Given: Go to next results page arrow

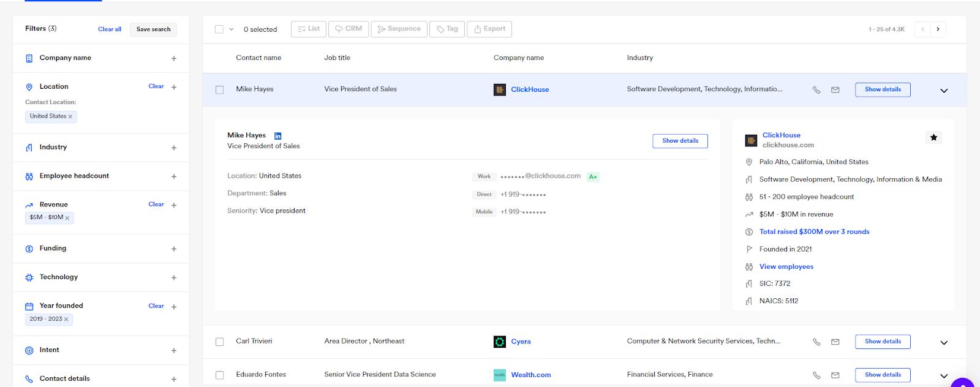Looking at the screenshot, I should pyautogui.click(x=938, y=29).
